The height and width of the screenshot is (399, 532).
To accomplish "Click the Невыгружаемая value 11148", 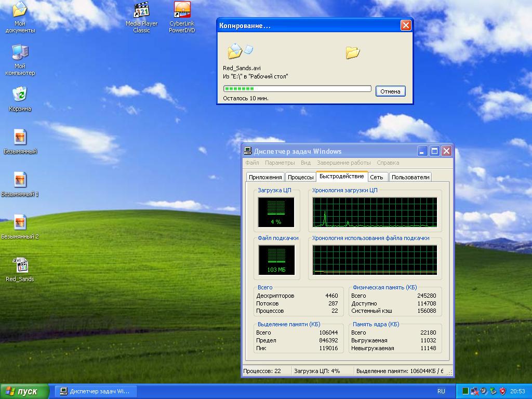I will [428, 349].
